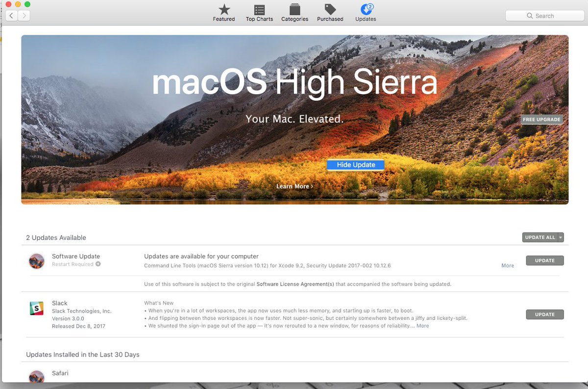Image resolution: width=588 pixels, height=389 pixels.
Task: Open the Top Charts list icon
Action: coord(259,9)
